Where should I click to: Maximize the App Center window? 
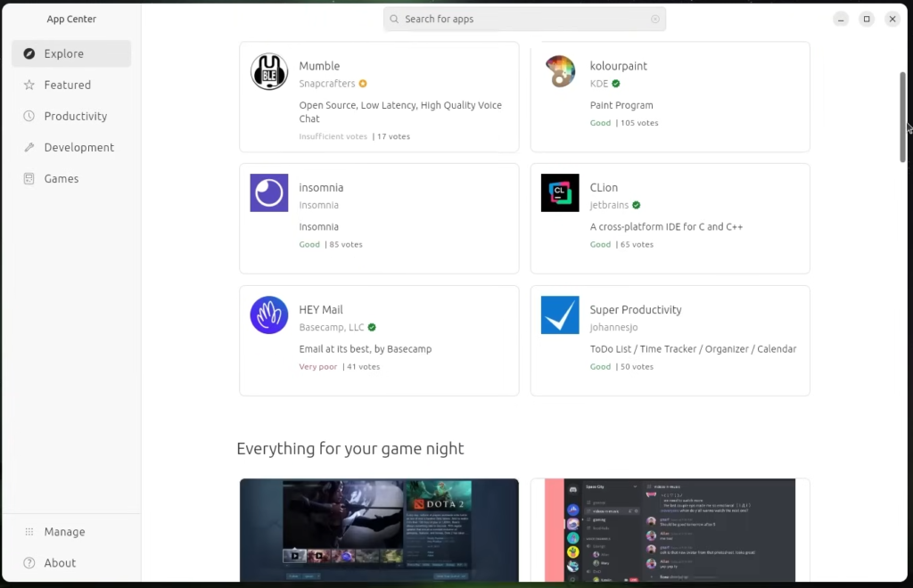(867, 20)
